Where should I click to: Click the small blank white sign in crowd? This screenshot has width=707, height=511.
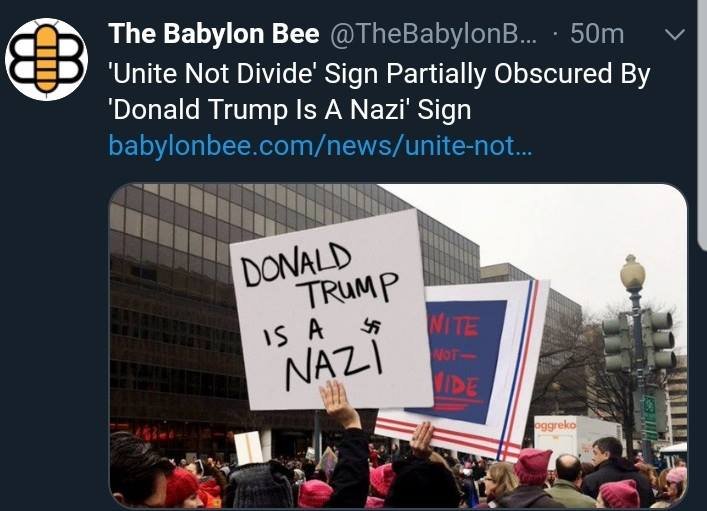(x=248, y=448)
